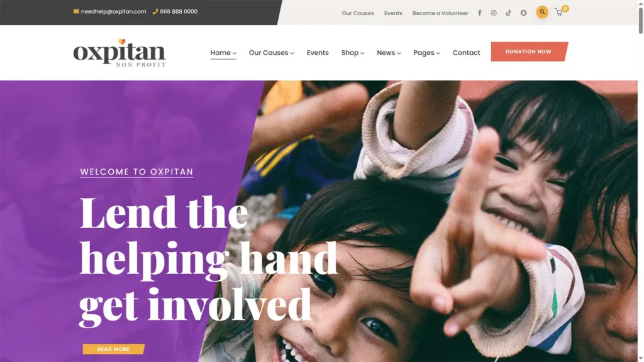Open the shopping cart icon

(x=559, y=13)
